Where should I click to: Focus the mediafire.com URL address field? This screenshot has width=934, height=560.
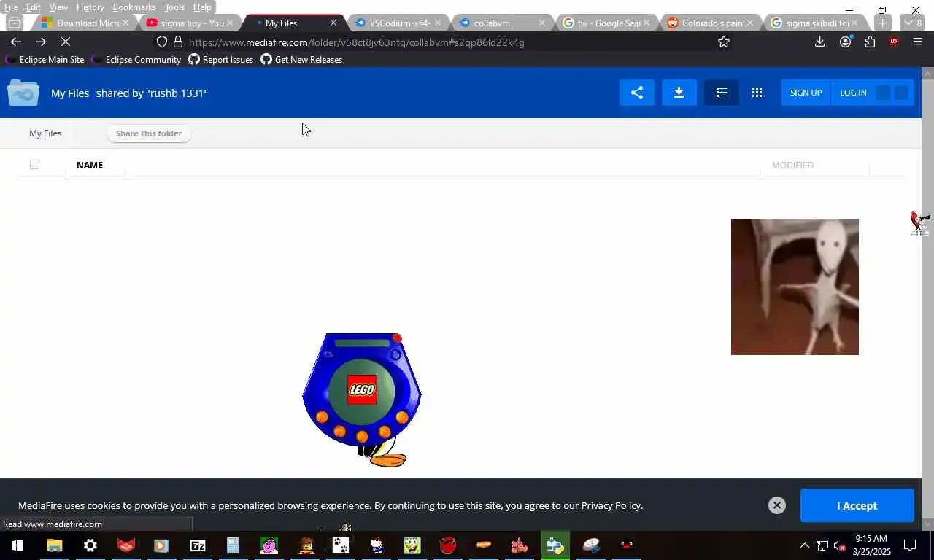356,42
